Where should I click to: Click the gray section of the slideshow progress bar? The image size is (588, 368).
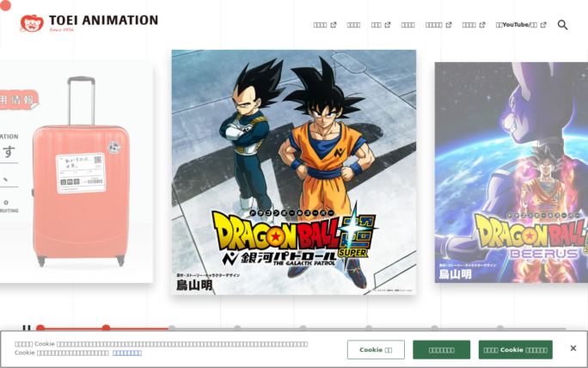click(x=368, y=329)
